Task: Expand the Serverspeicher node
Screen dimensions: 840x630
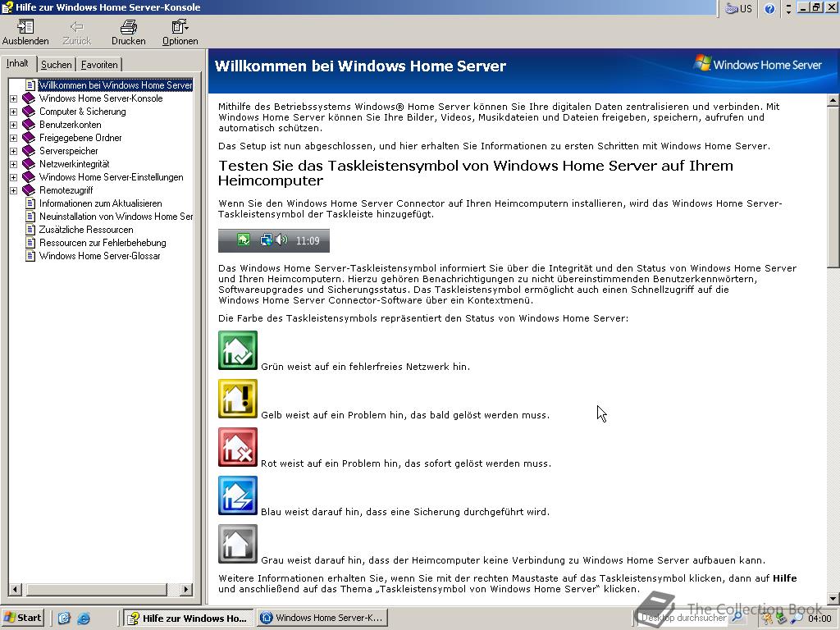Action: (x=14, y=151)
